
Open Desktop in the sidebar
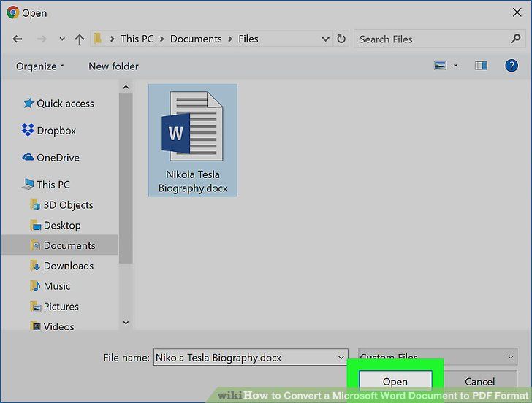tap(62, 226)
